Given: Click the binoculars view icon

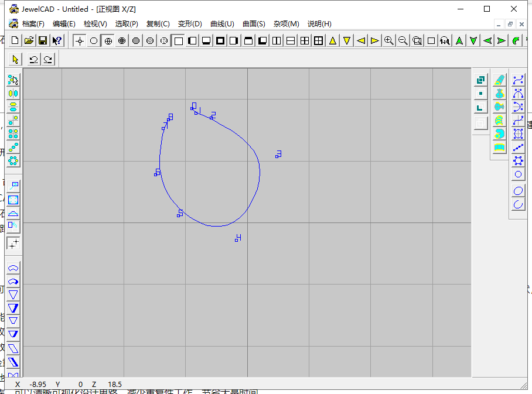Looking at the screenshot, I should [445, 41].
